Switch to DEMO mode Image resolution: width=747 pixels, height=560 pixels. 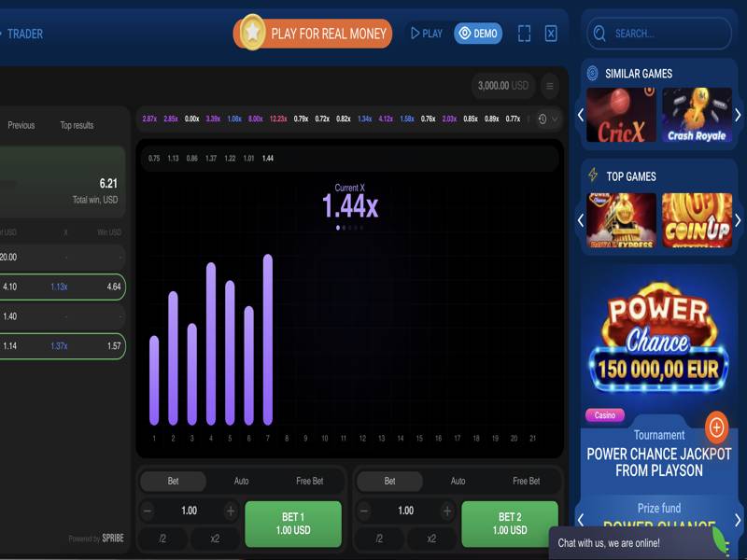[478, 34]
